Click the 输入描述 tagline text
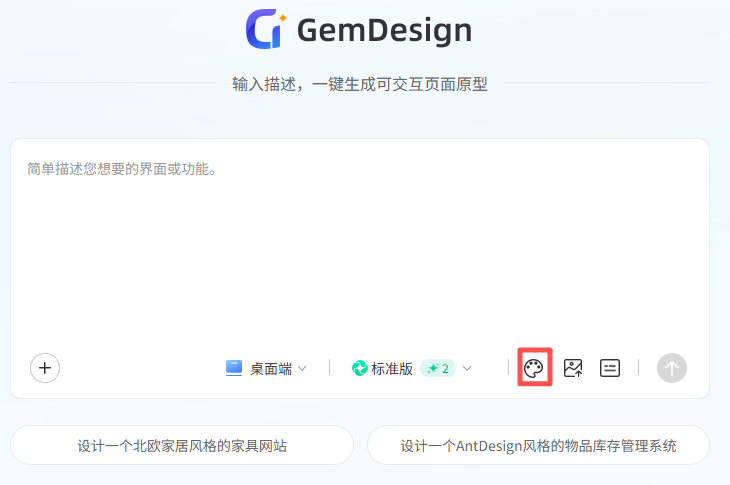 pyautogui.click(x=360, y=84)
